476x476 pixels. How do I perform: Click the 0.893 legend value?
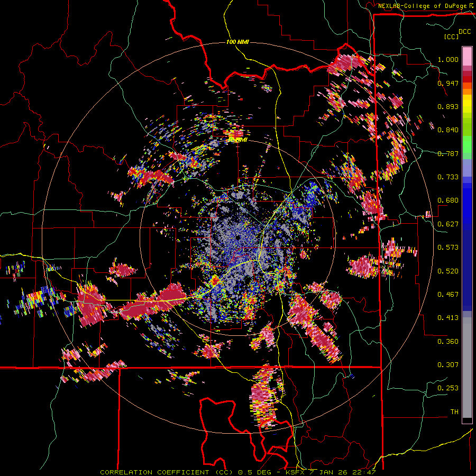point(448,106)
